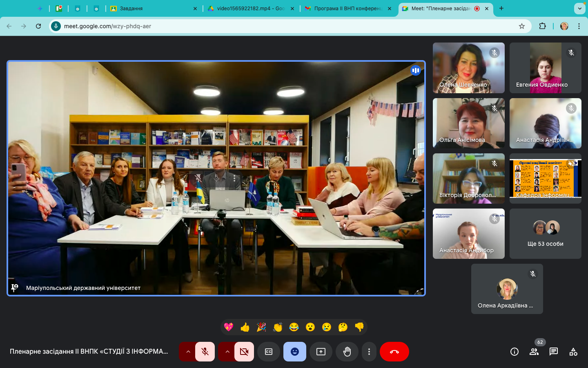
Task: Raise hand in the meeting
Action: point(347,352)
